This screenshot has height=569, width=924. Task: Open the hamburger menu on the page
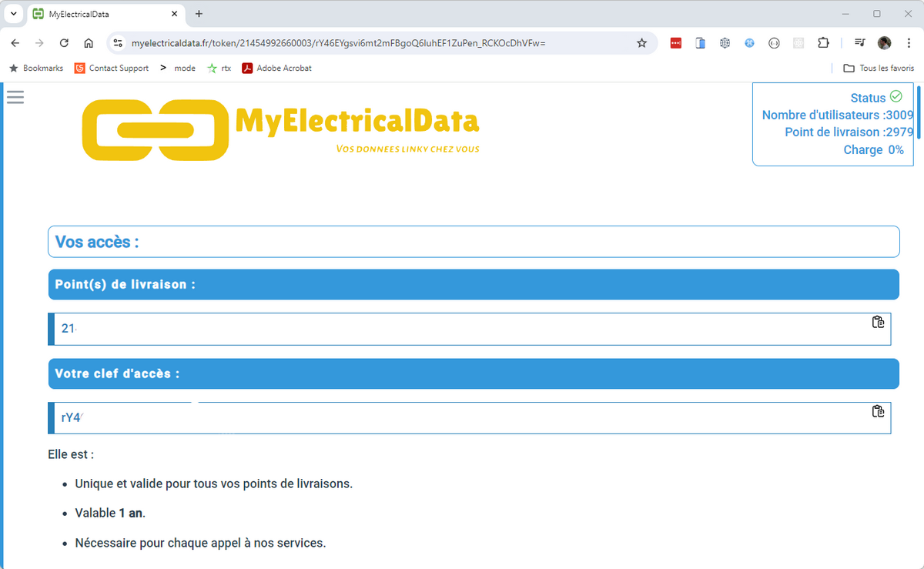[x=15, y=97]
